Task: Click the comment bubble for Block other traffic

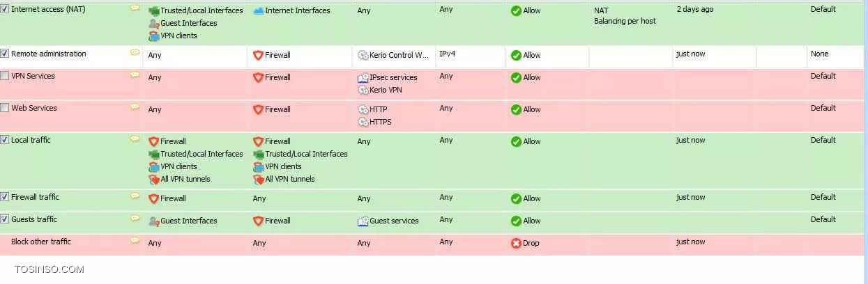Action: point(135,241)
